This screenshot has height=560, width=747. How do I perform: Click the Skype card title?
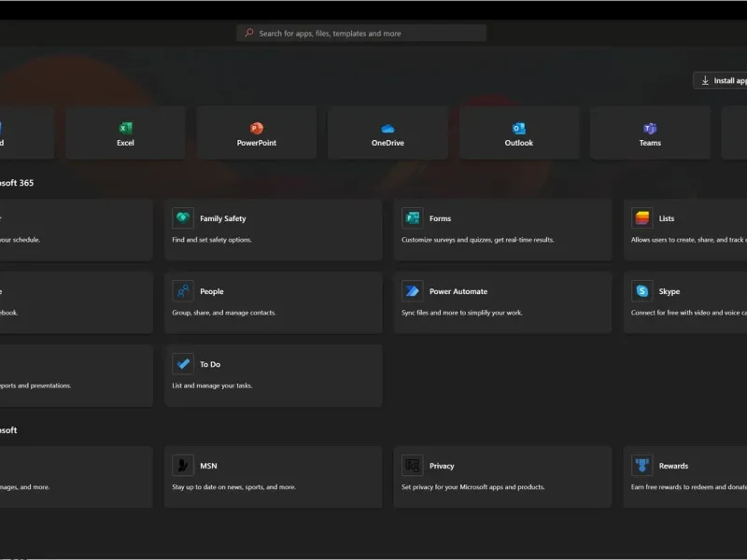669,291
